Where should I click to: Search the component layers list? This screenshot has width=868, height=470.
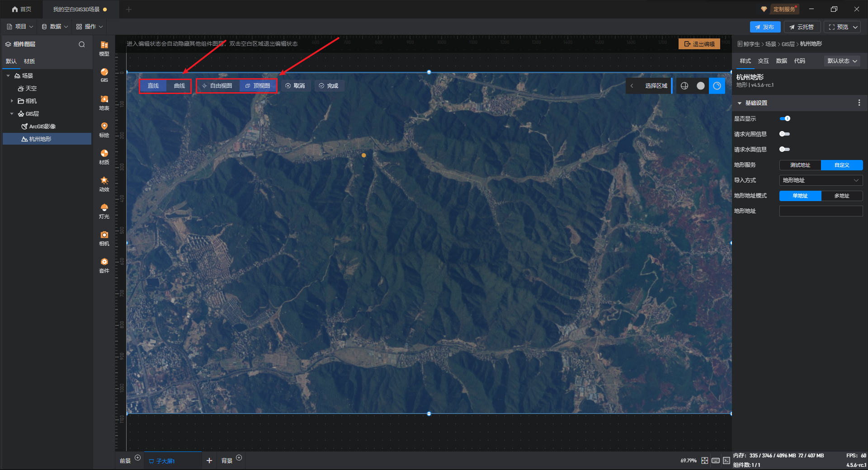(x=82, y=44)
